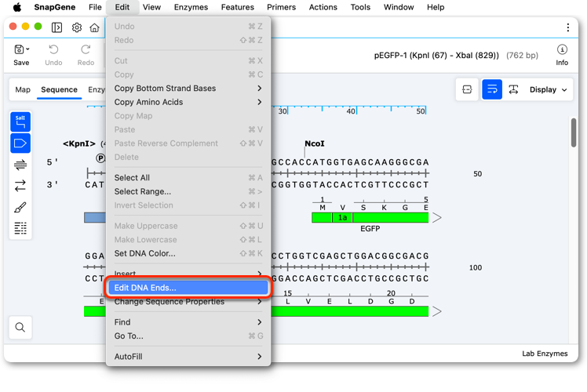Open the Apple menu
Screen dimensions: 587x392
pos(16,7)
